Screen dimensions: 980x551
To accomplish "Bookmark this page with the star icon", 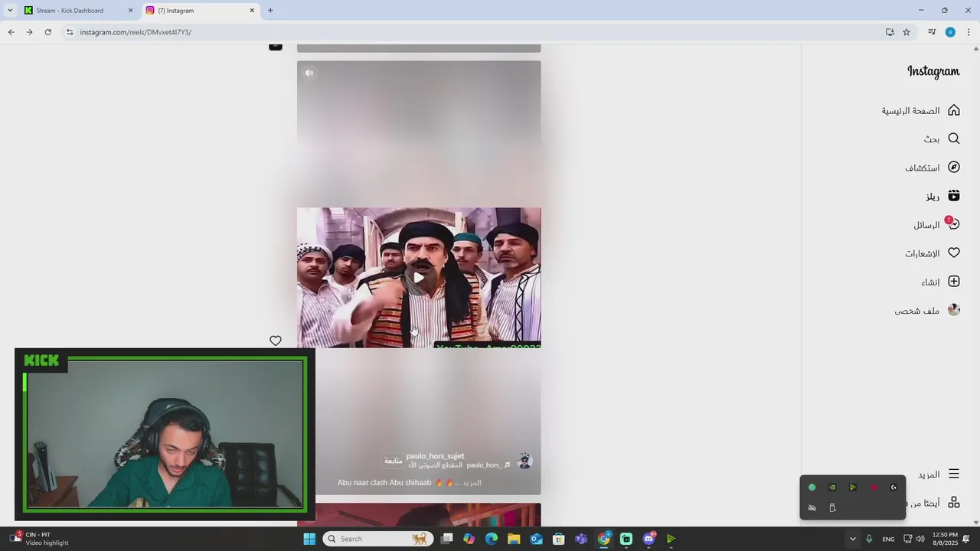I will 906,32.
